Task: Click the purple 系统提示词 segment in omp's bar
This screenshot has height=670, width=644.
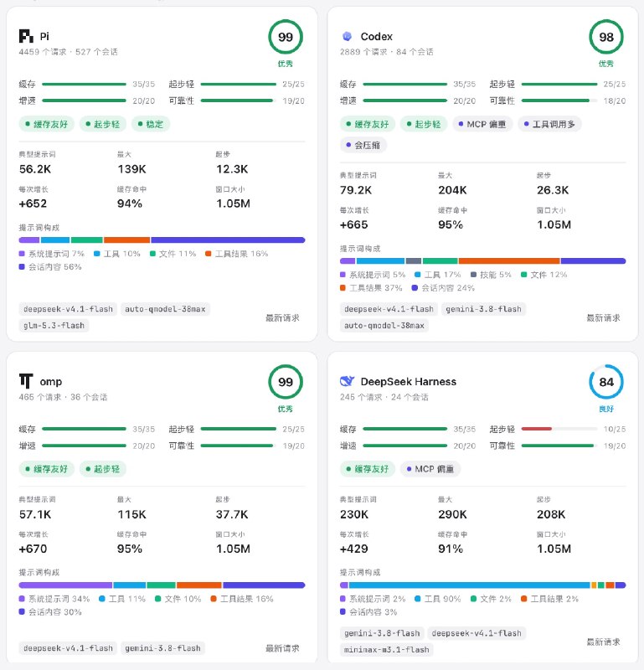Action: (x=65, y=585)
